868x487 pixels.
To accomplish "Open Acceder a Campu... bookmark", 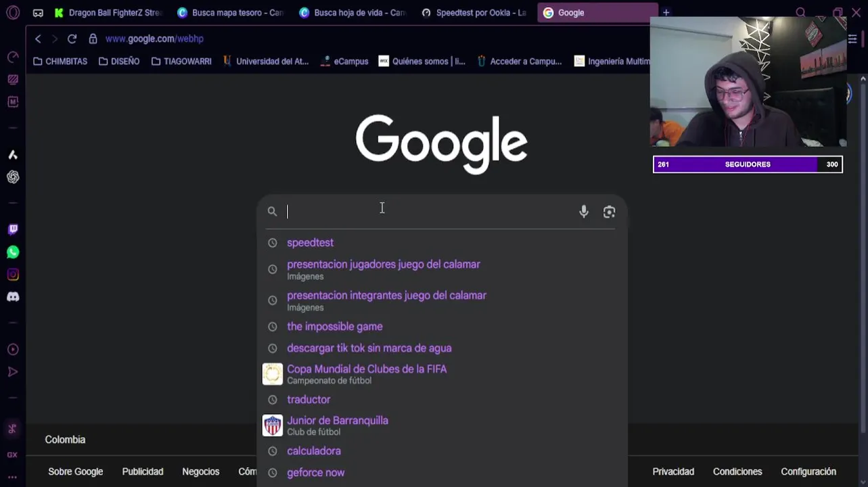I will pos(519,62).
